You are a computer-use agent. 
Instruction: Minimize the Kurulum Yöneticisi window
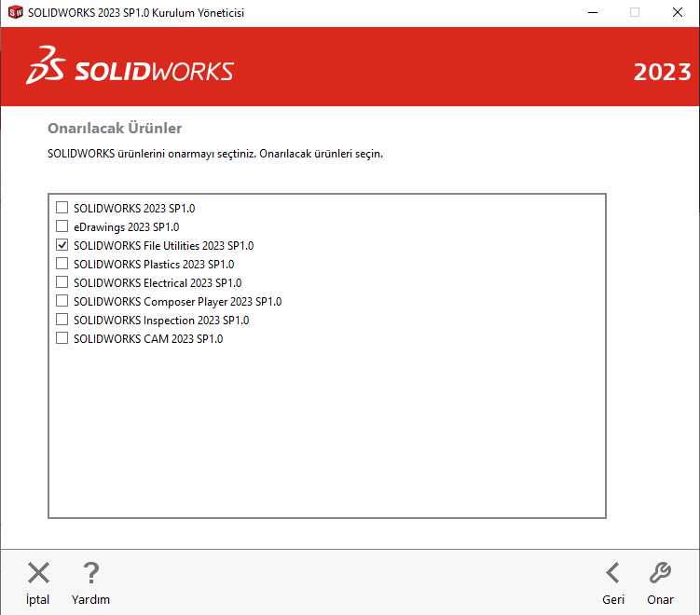(x=592, y=13)
